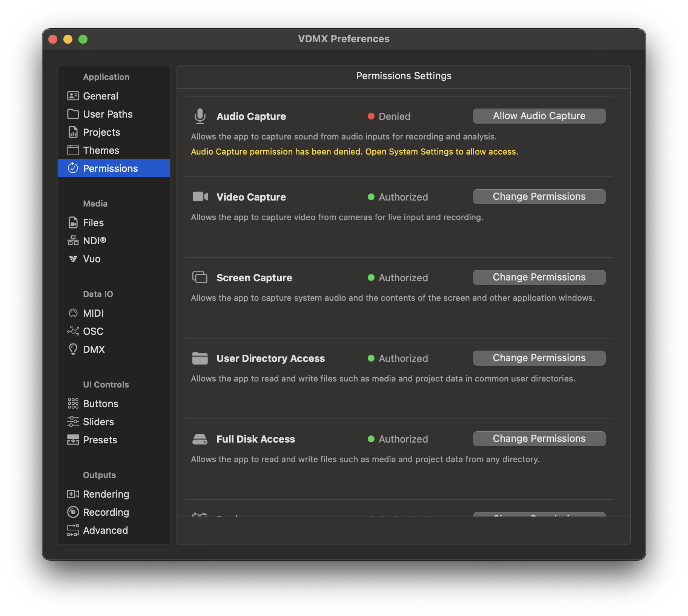Viewport: 688px width, 616px height.
Task: Click the DMX lightbulb icon
Action: 73,349
